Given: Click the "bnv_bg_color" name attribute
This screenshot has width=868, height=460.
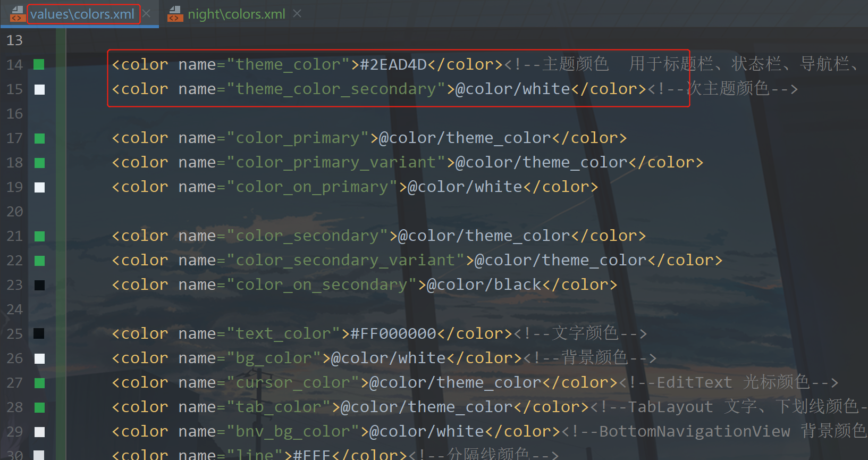Looking at the screenshot, I should (x=293, y=432).
